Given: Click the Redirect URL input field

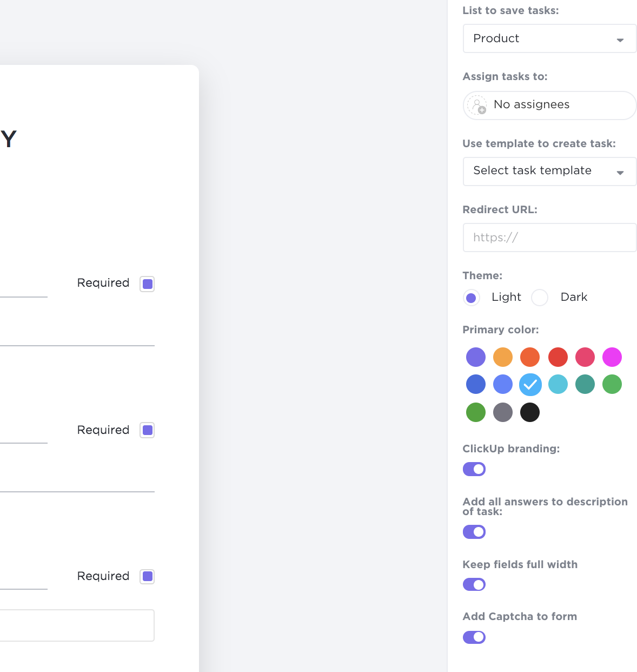Looking at the screenshot, I should tap(549, 238).
